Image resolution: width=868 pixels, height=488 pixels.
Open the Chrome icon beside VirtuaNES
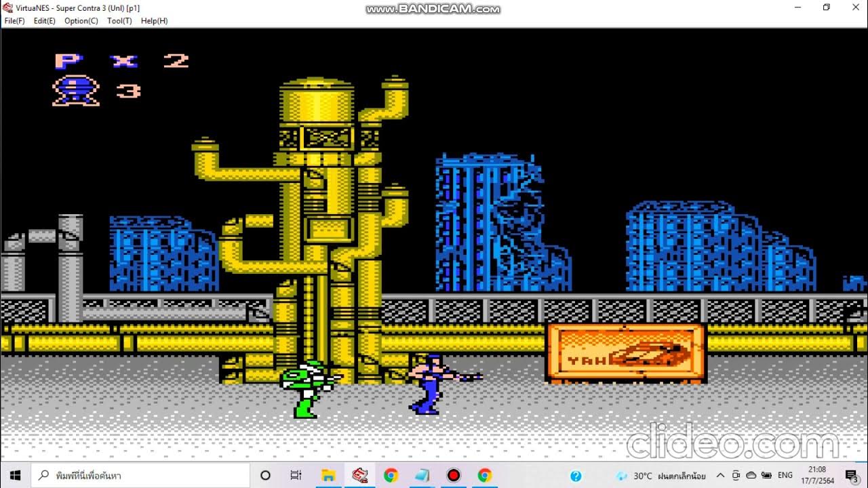[x=391, y=475]
